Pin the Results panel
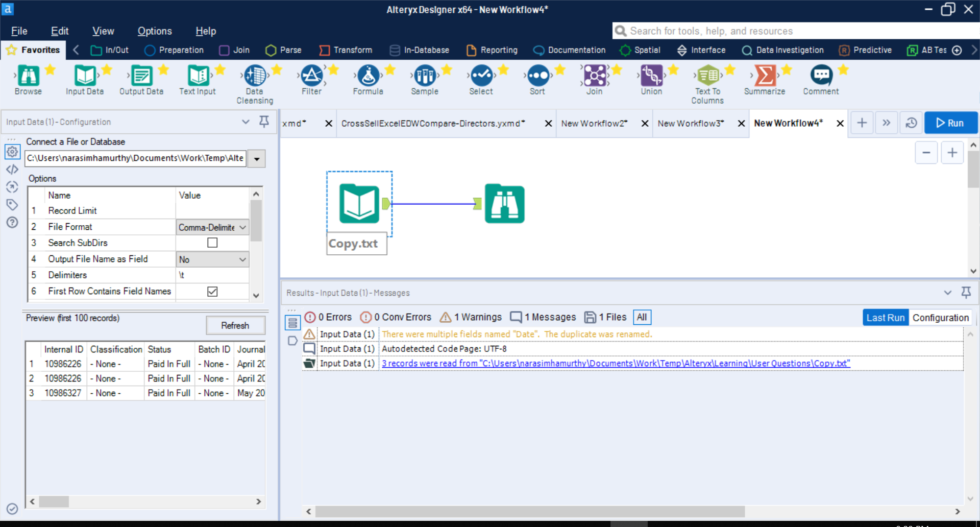 [966, 293]
